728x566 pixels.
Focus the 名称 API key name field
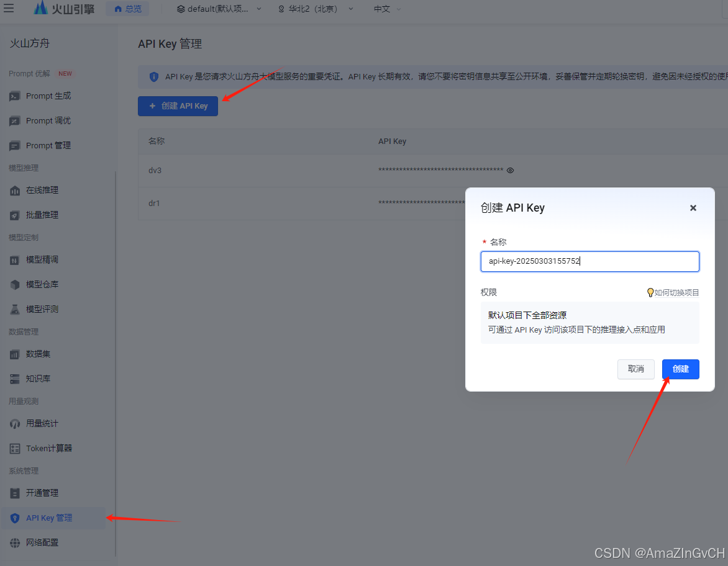click(x=589, y=261)
